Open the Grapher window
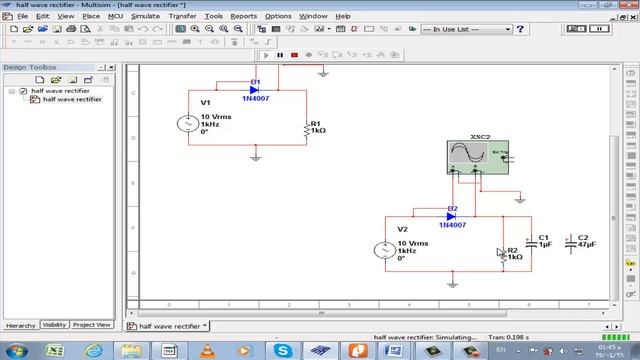Image resolution: width=640 pixels, height=360 pixels. pyautogui.click(x=319, y=29)
